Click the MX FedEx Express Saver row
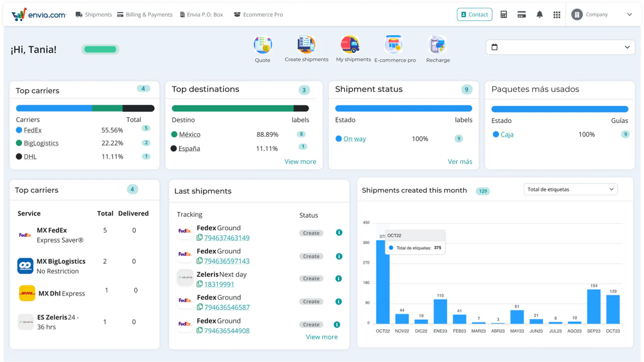This screenshot has height=362, width=644. point(85,235)
